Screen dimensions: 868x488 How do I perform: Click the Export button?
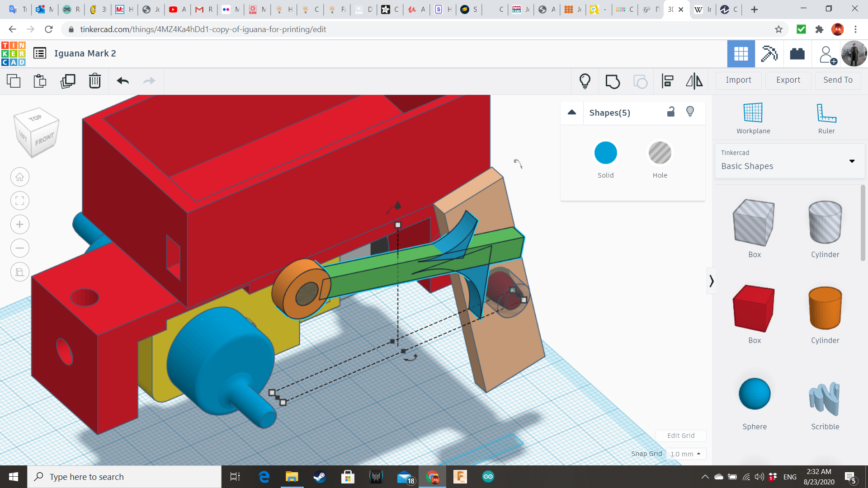tap(788, 80)
